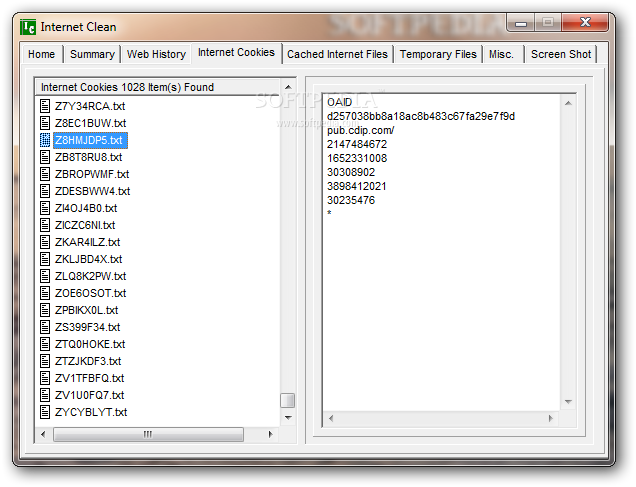This screenshot has width=636, height=487.
Task: Go to Cached Internet Files tab
Action: (337, 54)
